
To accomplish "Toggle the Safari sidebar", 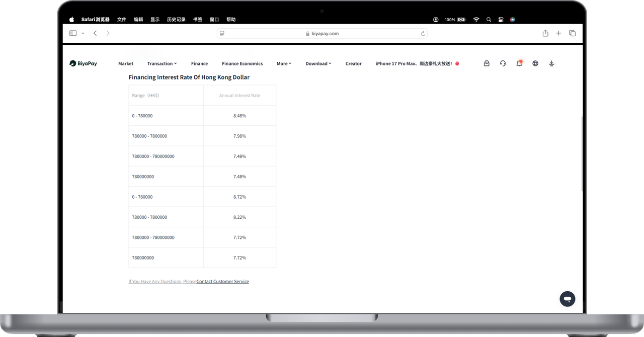I will (73, 33).
